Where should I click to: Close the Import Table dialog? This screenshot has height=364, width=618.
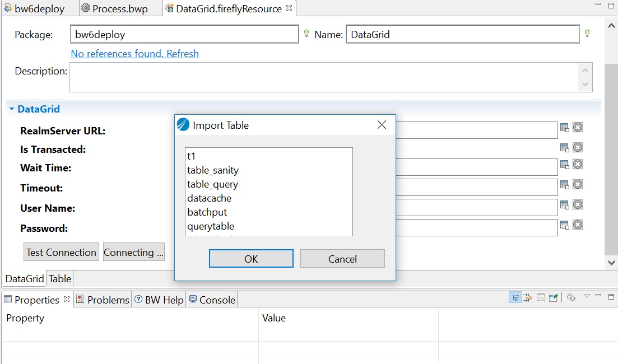(382, 125)
